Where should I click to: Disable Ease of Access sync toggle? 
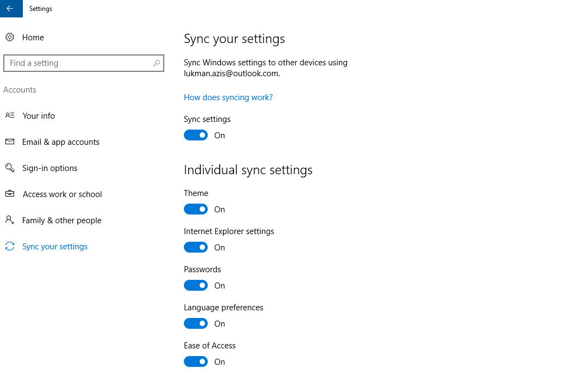pyautogui.click(x=196, y=362)
